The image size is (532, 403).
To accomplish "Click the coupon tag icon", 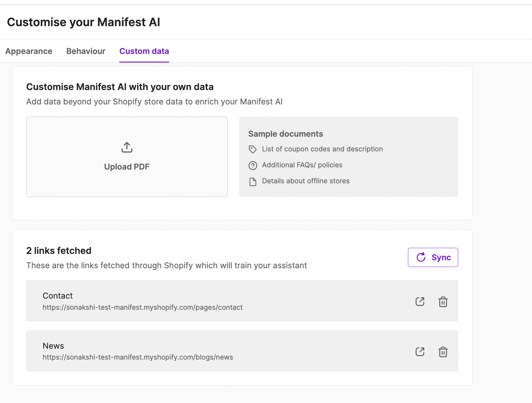I will pyautogui.click(x=253, y=149).
